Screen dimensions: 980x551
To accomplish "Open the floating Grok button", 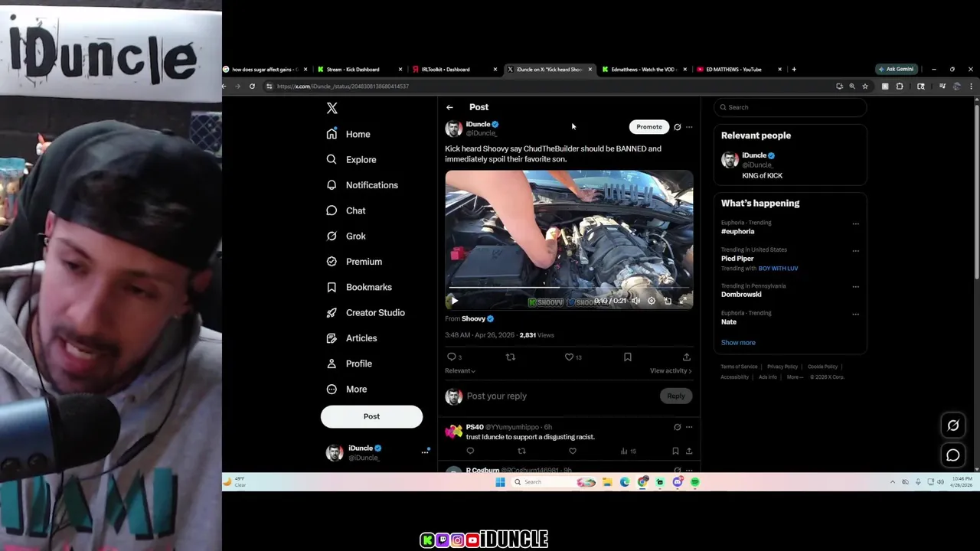I will point(953,425).
